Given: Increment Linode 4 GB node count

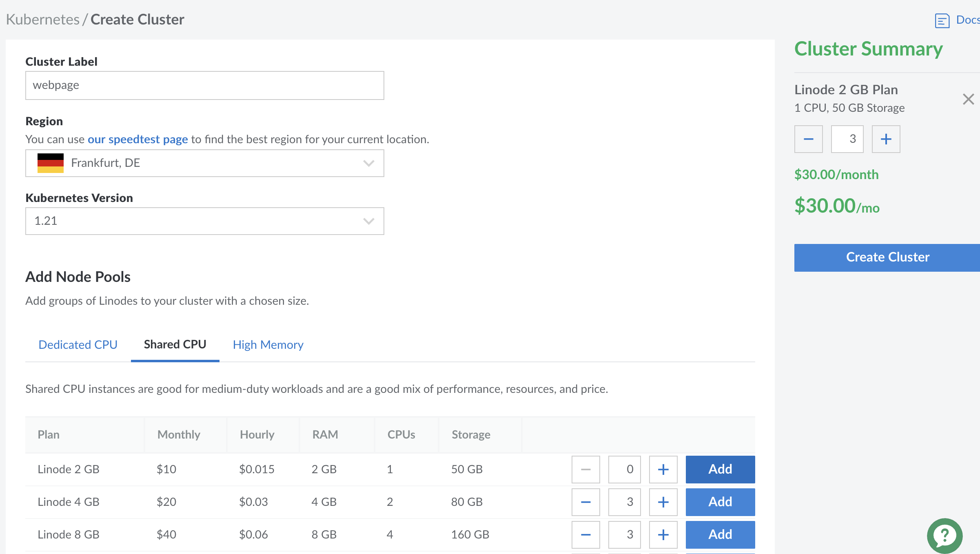Looking at the screenshot, I should 663,502.
